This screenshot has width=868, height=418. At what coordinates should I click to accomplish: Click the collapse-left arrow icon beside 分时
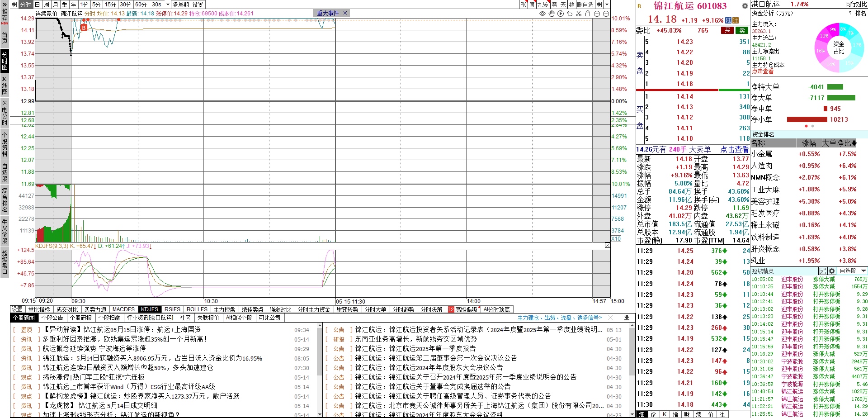[14, 5]
